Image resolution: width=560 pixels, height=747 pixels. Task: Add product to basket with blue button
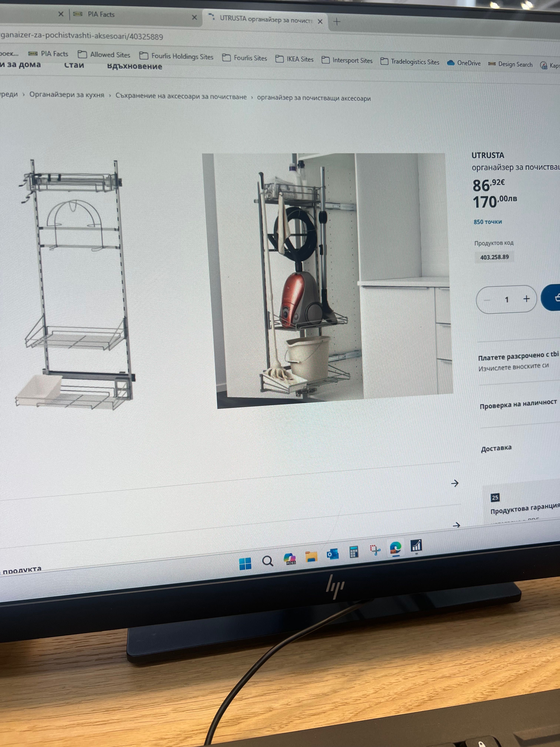(x=551, y=298)
